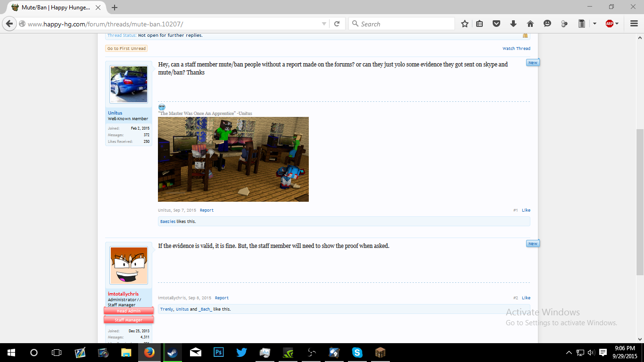
Task: Reload the page with the refresh icon
Action: pos(337,24)
